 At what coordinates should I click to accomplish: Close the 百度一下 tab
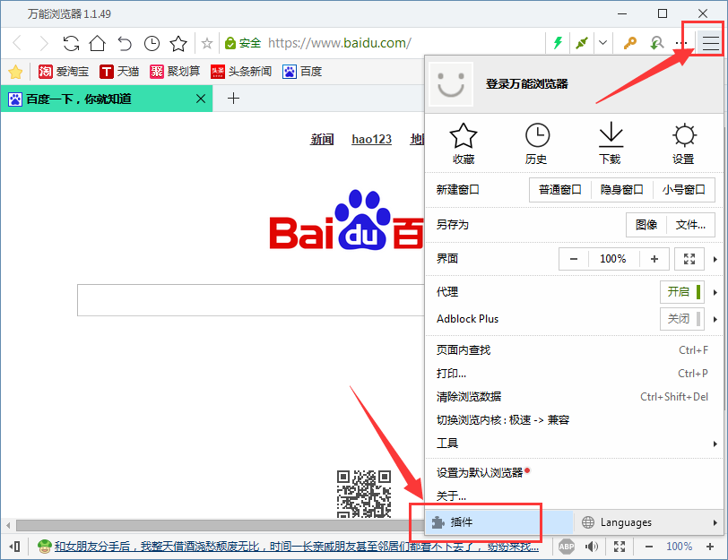201,99
